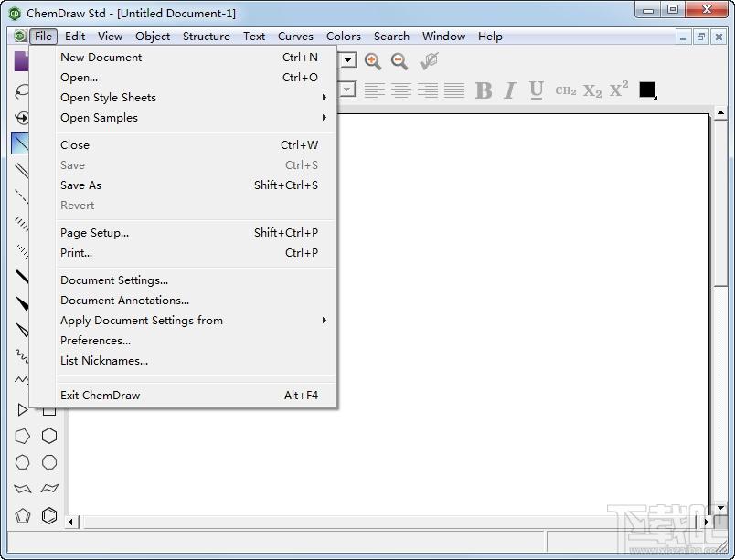Open the Window menu

(443, 36)
